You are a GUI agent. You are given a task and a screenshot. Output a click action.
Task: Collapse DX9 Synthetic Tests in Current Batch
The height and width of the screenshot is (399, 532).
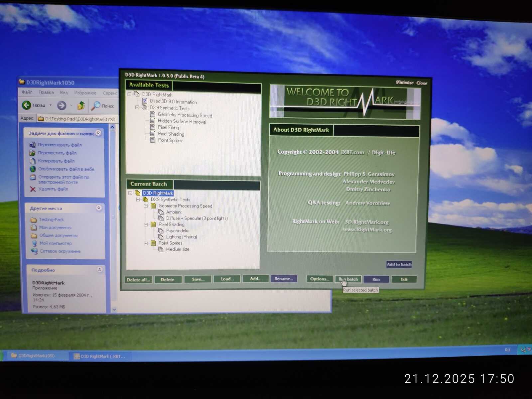click(x=138, y=199)
